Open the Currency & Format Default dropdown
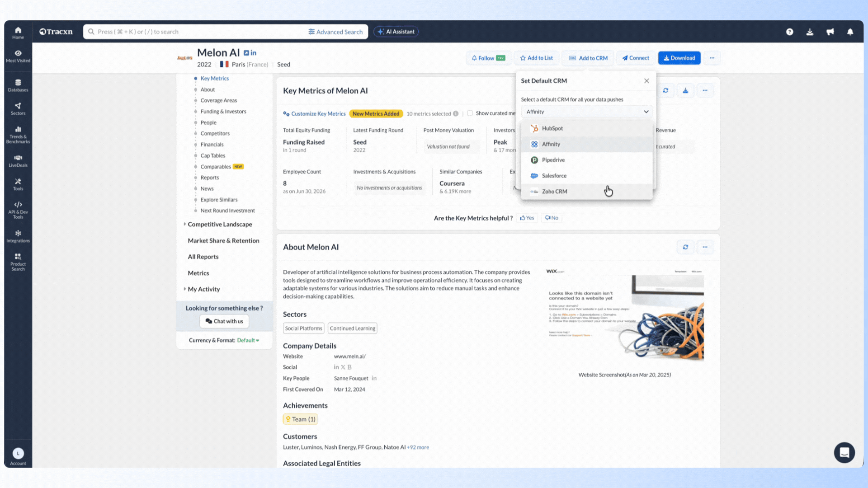This screenshot has width=868, height=488. click(x=248, y=340)
